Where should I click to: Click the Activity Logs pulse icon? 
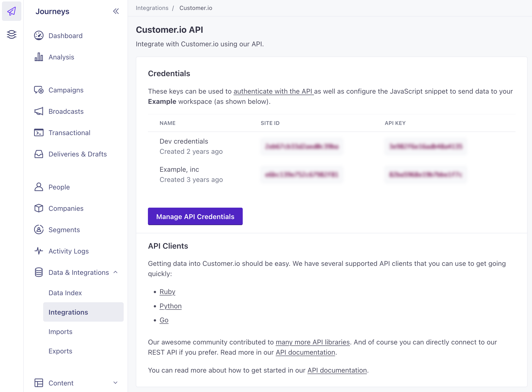click(39, 251)
